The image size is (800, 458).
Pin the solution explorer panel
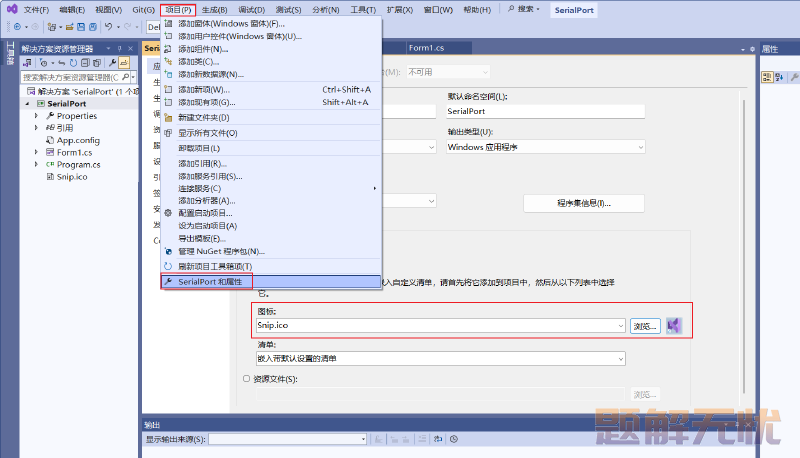[x=119, y=48]
